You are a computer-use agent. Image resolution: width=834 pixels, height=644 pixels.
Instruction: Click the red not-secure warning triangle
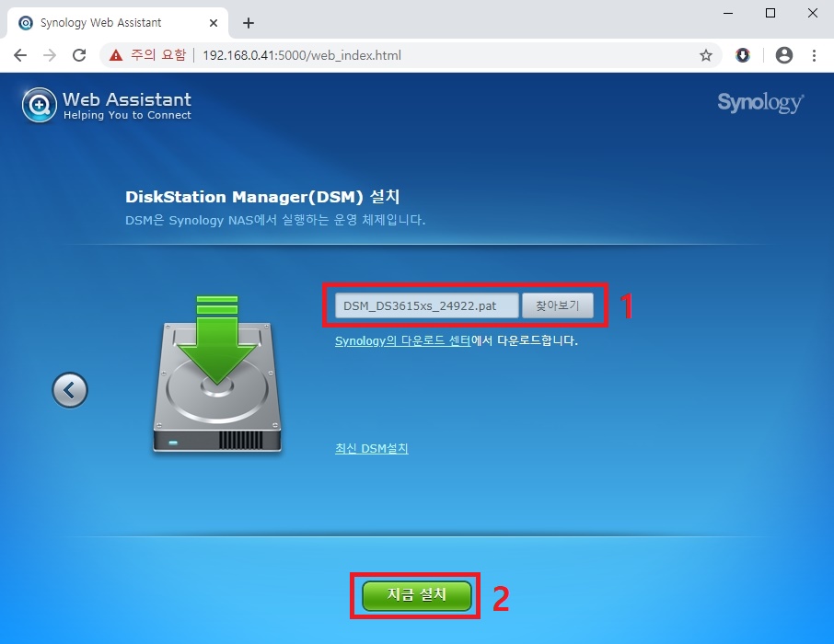pyautogui.click(x=115, y=55)
